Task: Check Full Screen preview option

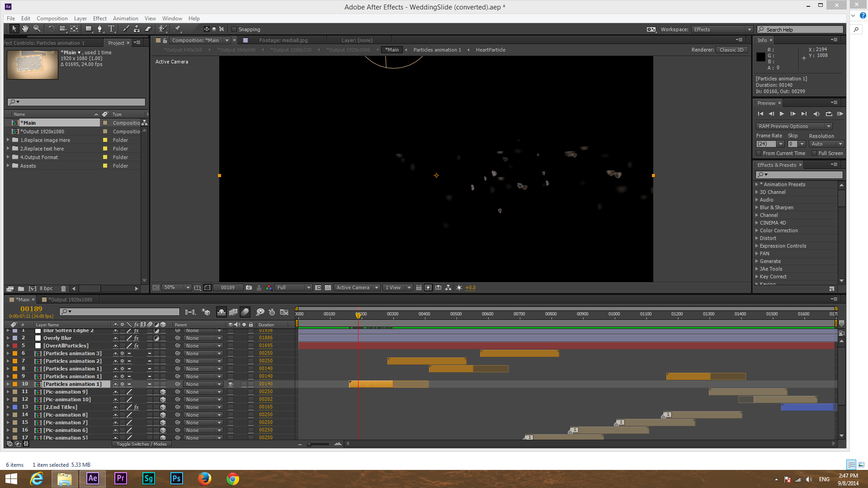Action: click(814, 153)
